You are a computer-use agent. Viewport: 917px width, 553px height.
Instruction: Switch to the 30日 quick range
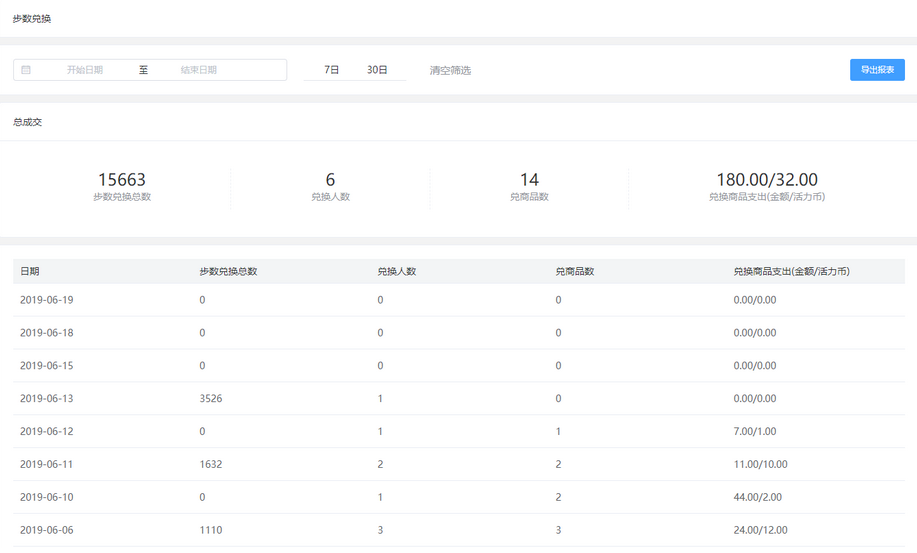[377, 70]
